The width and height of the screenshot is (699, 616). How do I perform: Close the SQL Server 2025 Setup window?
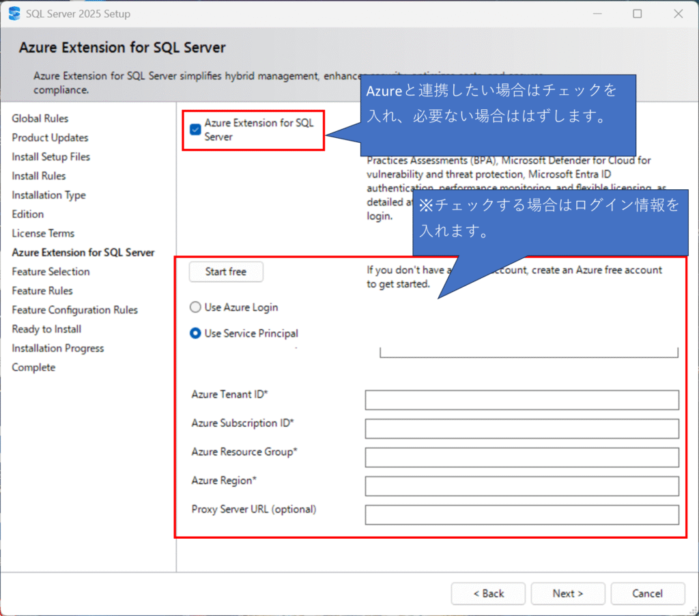point(678,14)
